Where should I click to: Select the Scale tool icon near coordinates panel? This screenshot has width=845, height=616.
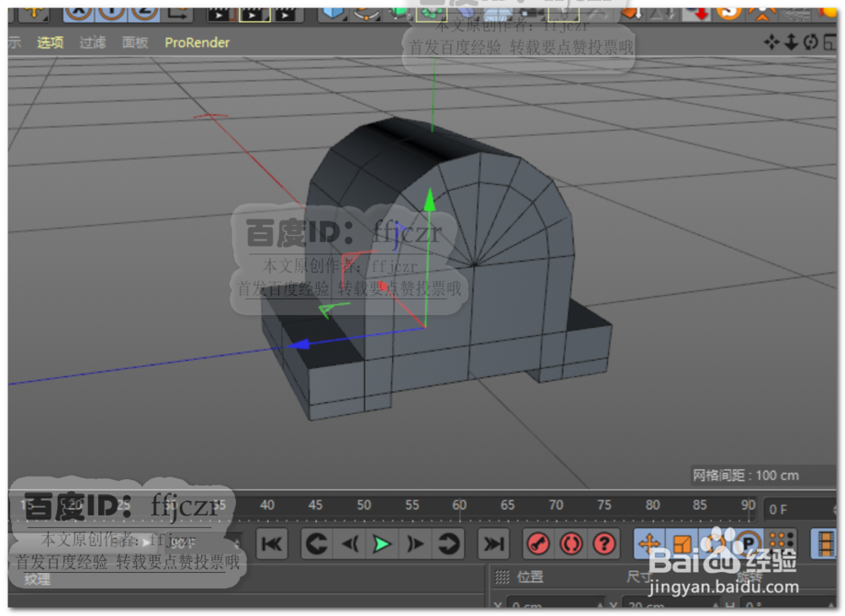683,544
